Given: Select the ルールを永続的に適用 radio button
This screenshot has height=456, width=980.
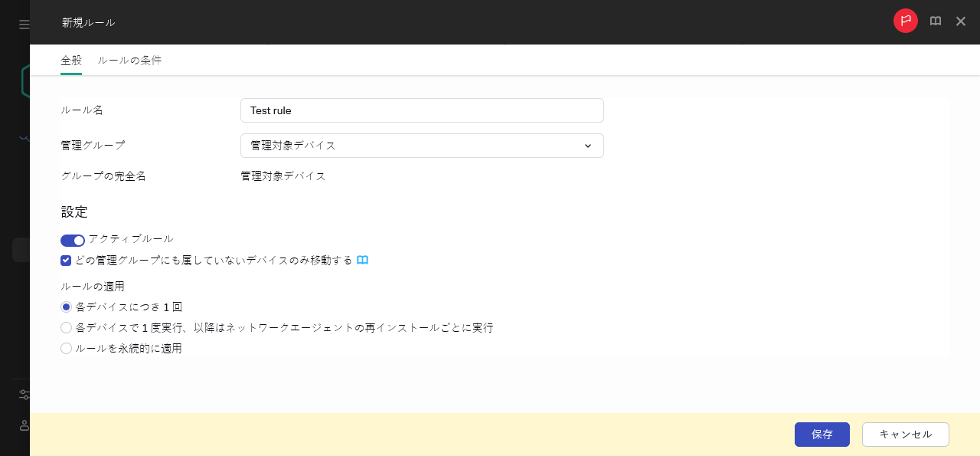Looking at the screenshot, I should [67, 348].
